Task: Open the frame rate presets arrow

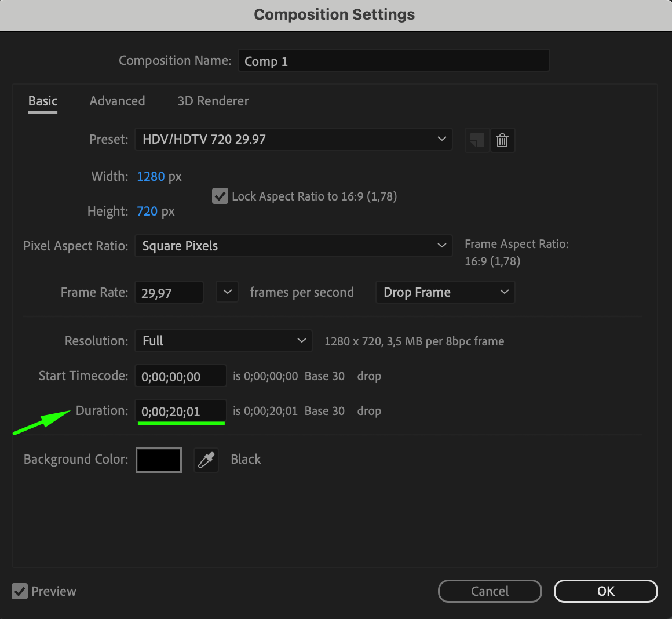Action: click(227, 292)
